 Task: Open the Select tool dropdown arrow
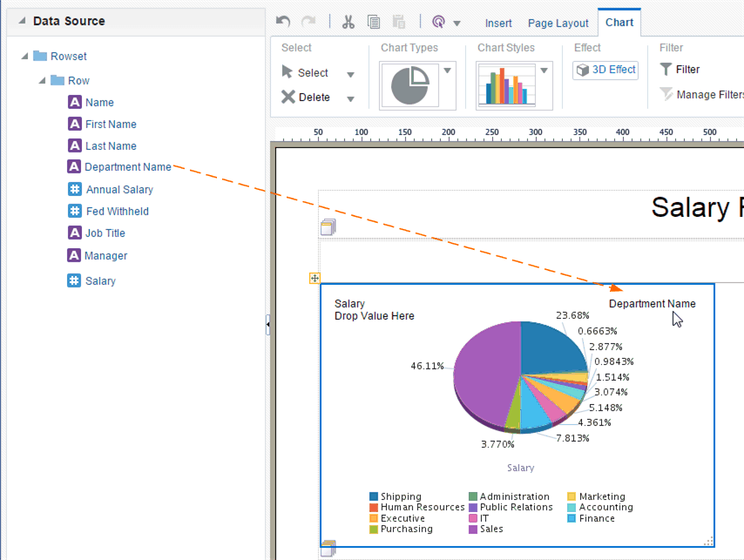pyautogui.click(x=352, y=72)
